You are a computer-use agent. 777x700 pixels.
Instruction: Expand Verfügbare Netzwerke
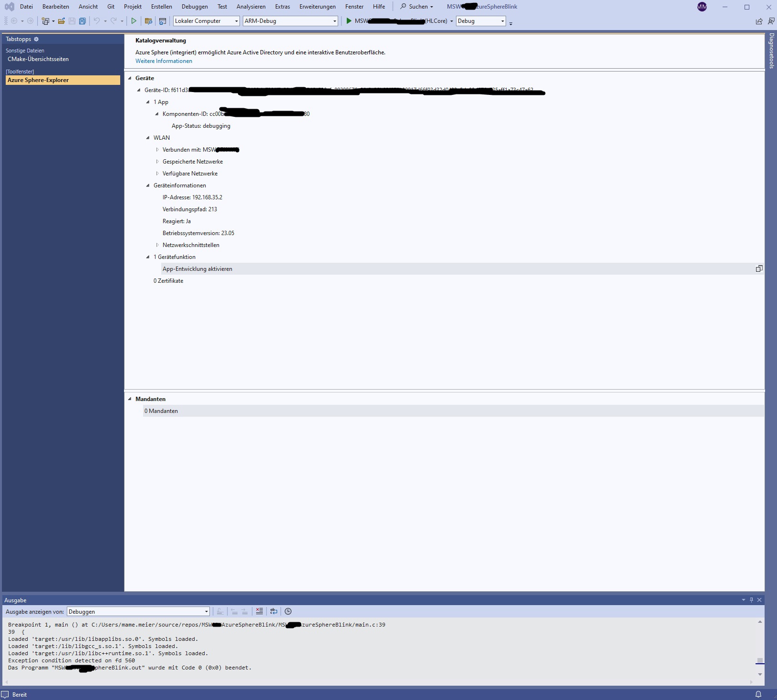coord(157,174)
